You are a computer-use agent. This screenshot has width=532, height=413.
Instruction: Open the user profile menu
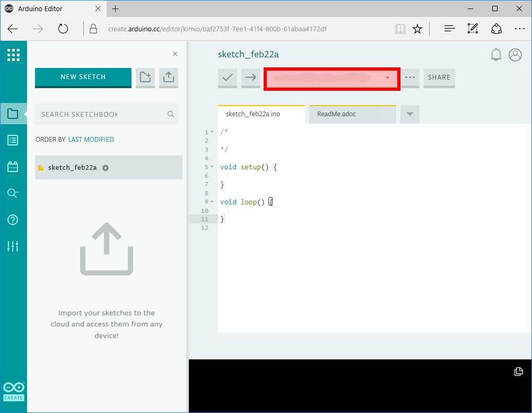515,55
